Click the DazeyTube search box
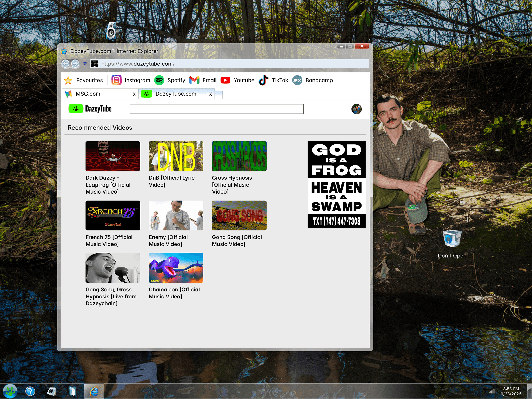Image resolution: width=532 pixels, height=399 pixels. [x=216, y=109]
